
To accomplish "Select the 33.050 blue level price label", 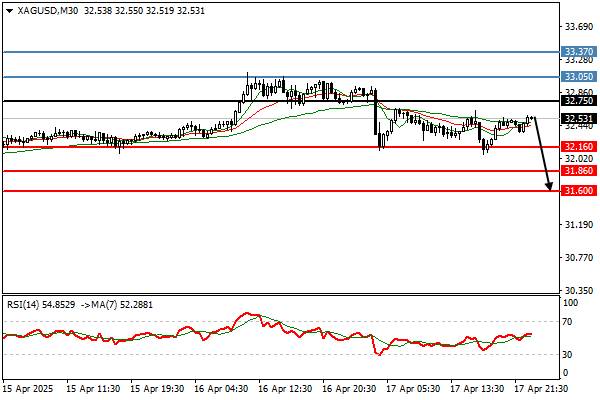I will [579, 77].
